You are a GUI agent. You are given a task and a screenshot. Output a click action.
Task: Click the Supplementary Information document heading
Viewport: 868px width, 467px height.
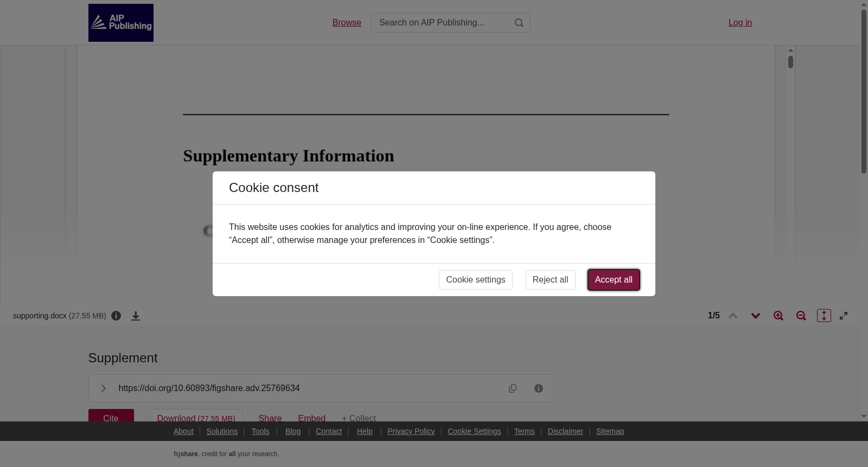(289, 156)
